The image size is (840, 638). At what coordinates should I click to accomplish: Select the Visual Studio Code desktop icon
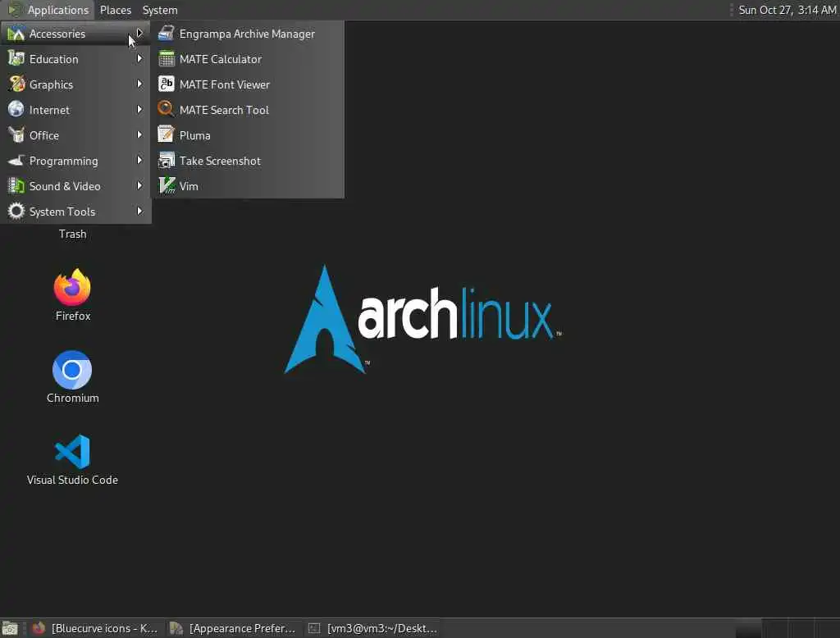point(72,452)
